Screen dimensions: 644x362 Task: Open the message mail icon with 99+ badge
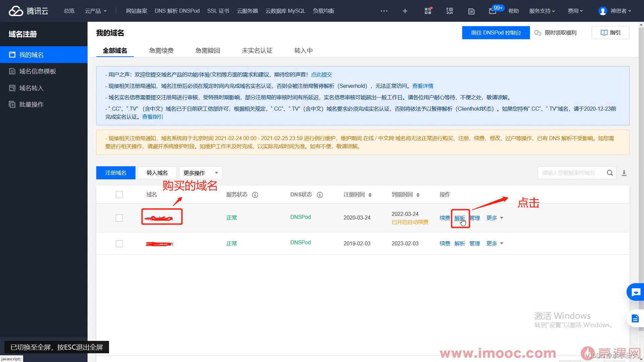point(492,11)
